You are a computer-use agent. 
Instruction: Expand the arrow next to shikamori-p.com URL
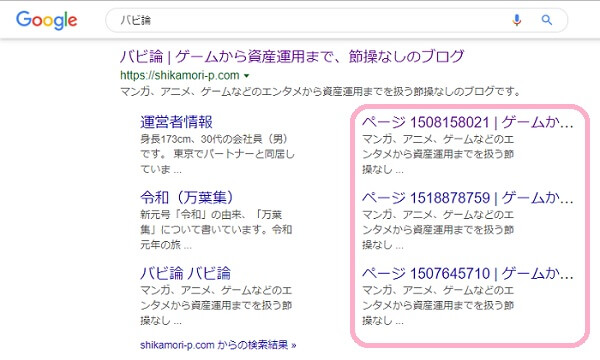tap(247, 76)
